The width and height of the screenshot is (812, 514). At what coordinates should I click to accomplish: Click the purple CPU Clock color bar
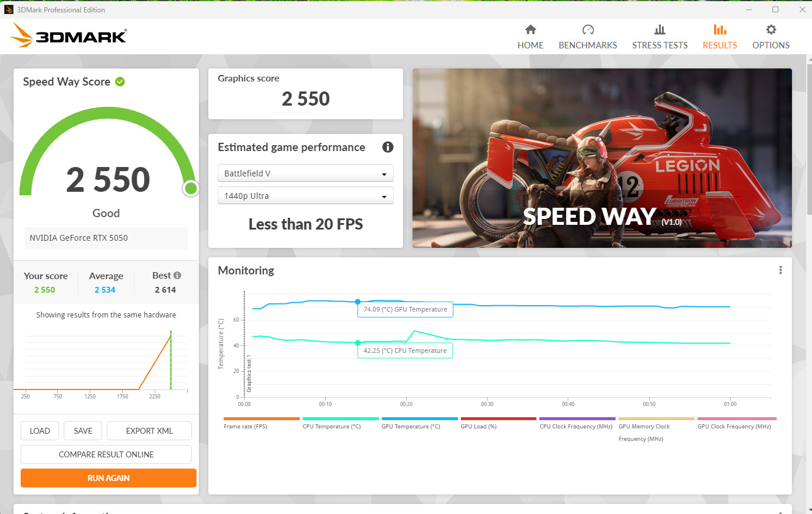tap(577, 418)
